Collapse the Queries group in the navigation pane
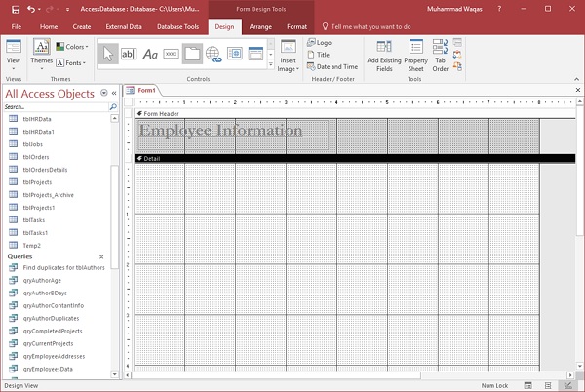This screenshot has width=585, height=392. click(x=101, y=256)
